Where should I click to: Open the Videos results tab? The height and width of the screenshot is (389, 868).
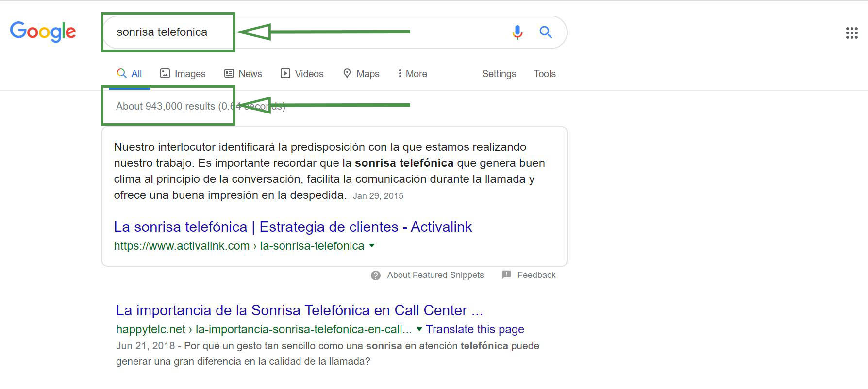[x=302, y=74]
